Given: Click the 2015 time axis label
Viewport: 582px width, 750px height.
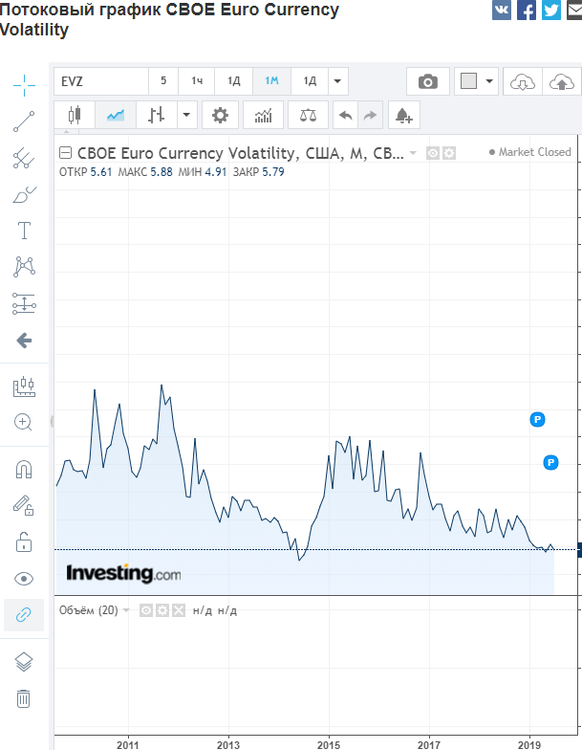Looking at the screenshot, I should click(329, 745).
